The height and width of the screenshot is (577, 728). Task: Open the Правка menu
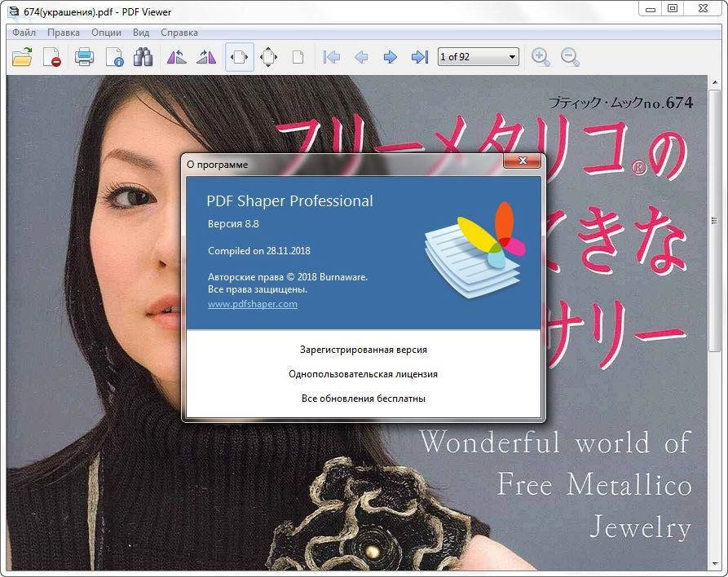pos(63,33)
